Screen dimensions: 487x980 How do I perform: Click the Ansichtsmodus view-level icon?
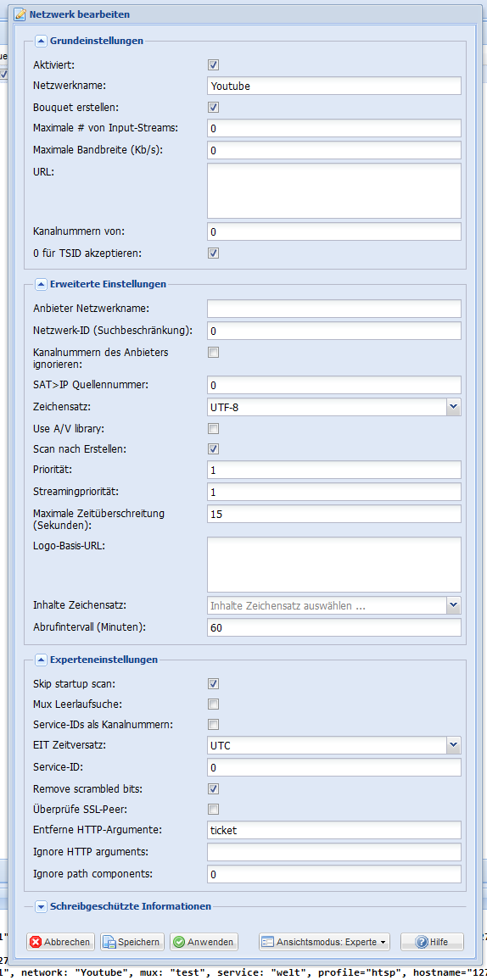pyautogui.click(x=267, y=941)
